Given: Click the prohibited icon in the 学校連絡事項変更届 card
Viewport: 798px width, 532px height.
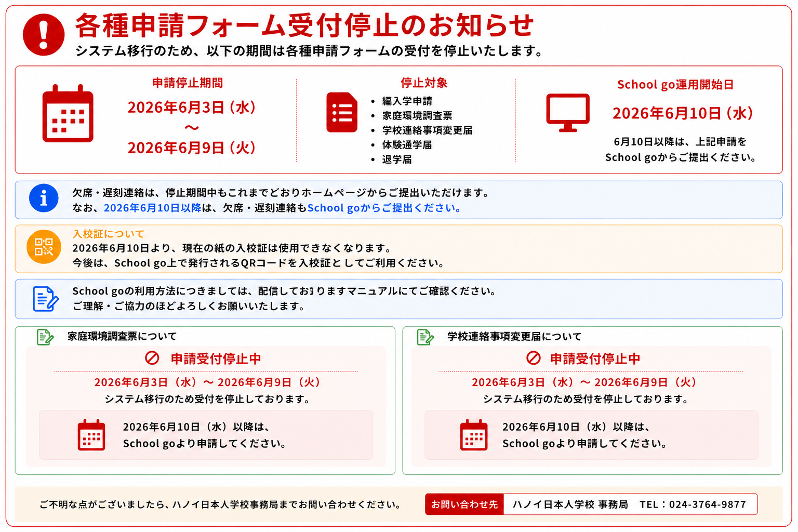Looking at the screenshot, I should click(x=534, y=358).
